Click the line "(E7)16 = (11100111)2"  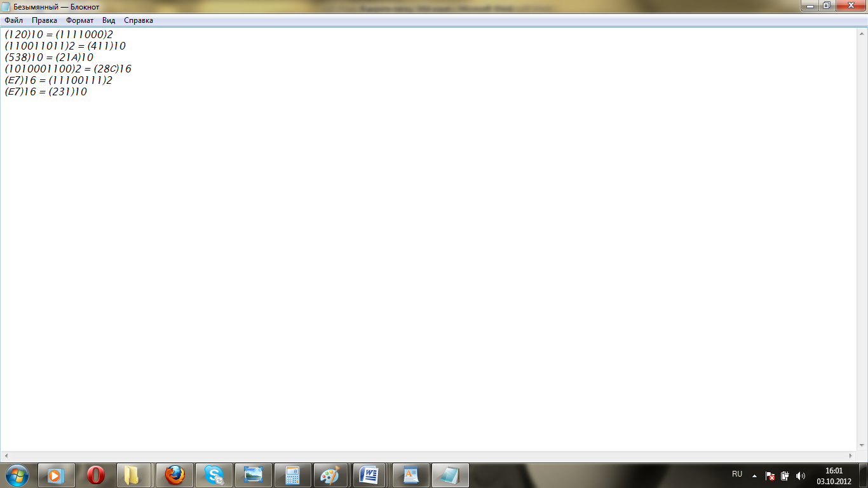click(x=58, y=80)
